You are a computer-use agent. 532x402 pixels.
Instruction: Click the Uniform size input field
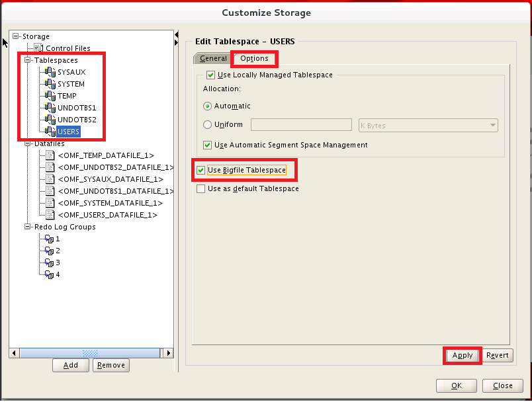point(301,125)
